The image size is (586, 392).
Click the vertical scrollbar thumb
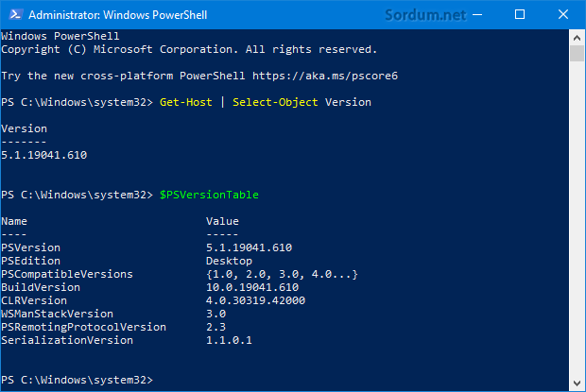(576, 52)
